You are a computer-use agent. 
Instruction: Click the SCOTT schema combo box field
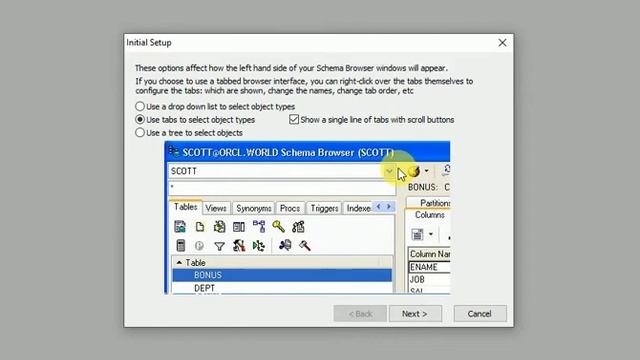click(282, 171)
